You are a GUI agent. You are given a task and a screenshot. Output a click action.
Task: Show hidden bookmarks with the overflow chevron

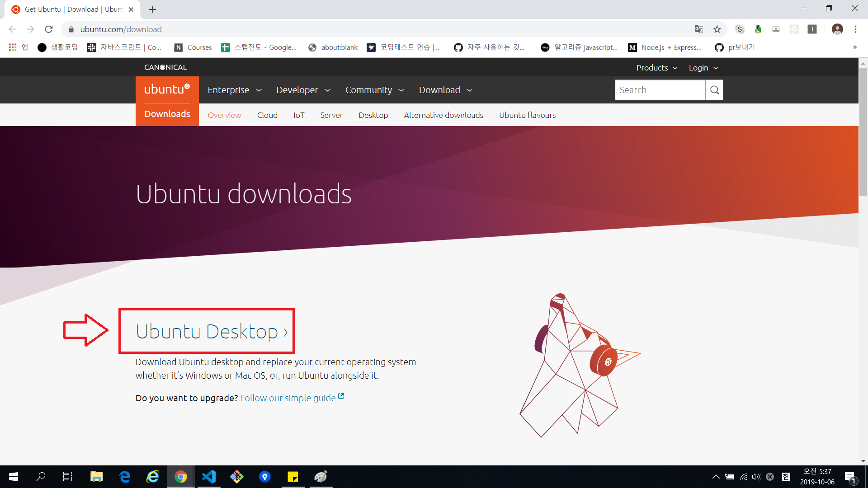(x=854, y=47)
